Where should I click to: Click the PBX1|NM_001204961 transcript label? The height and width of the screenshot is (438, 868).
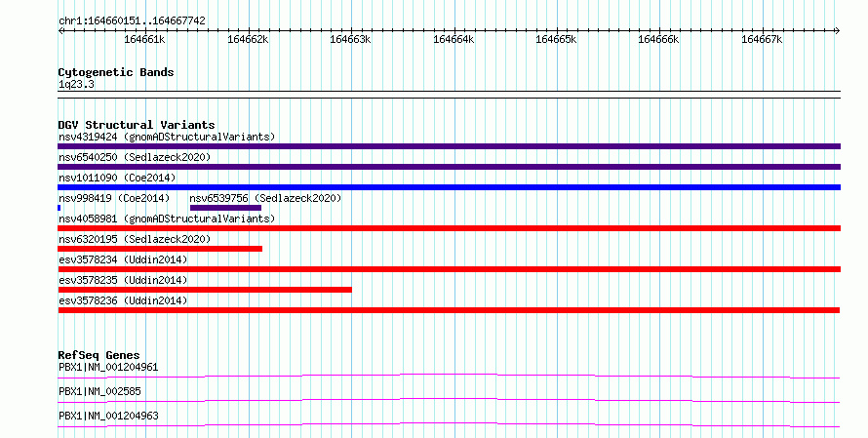(x=108, y=367)
